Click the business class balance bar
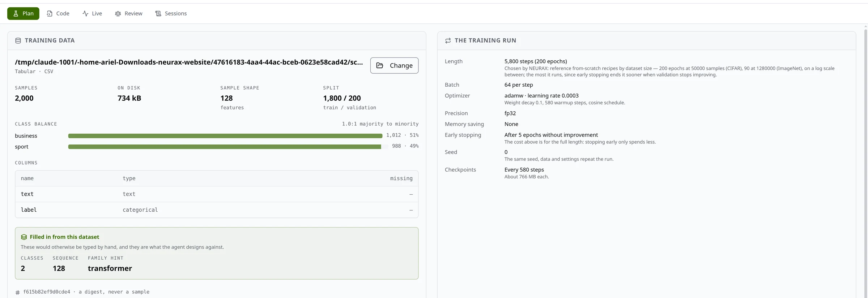Image resolution: width=868 pixels, height=298 pixels. pyautogui.click(x=225, y=136)
